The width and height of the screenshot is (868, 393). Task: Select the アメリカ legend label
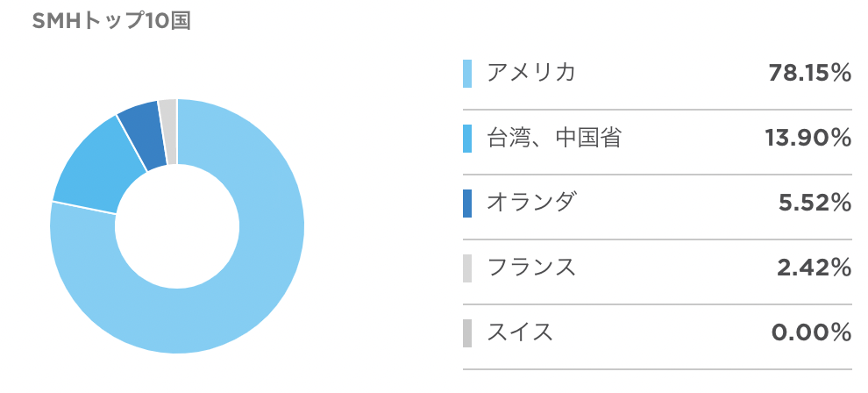tap(530, 73)
